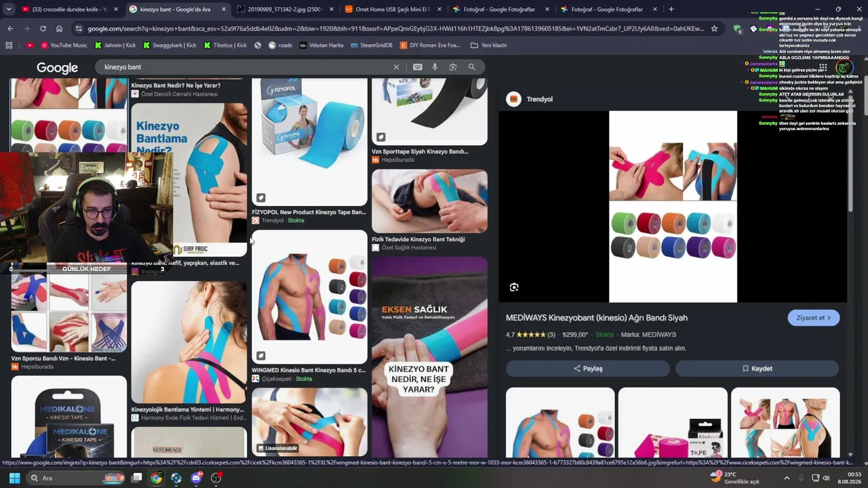The height and width of the screenshot is (488, 868).
Task: Open the Vzn Sporttape Siyah result image
Action: pyautogui.click(x=429, y=111)
